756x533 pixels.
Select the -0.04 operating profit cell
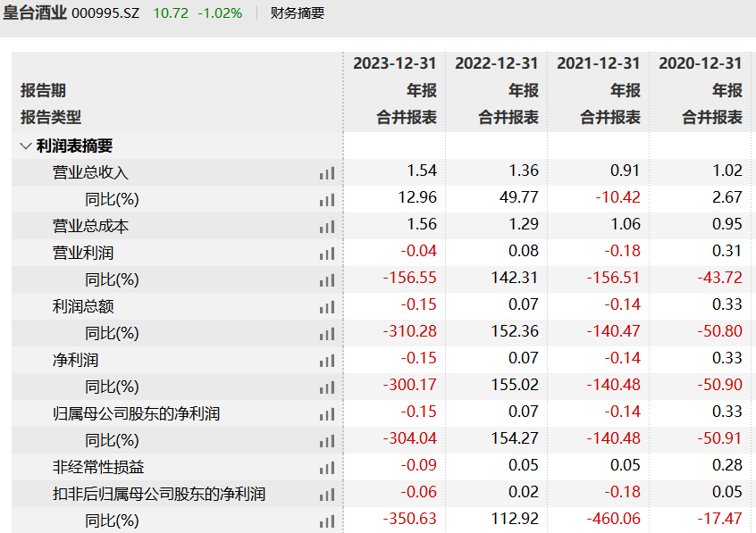pyautogui.click(x=418, y=251)
